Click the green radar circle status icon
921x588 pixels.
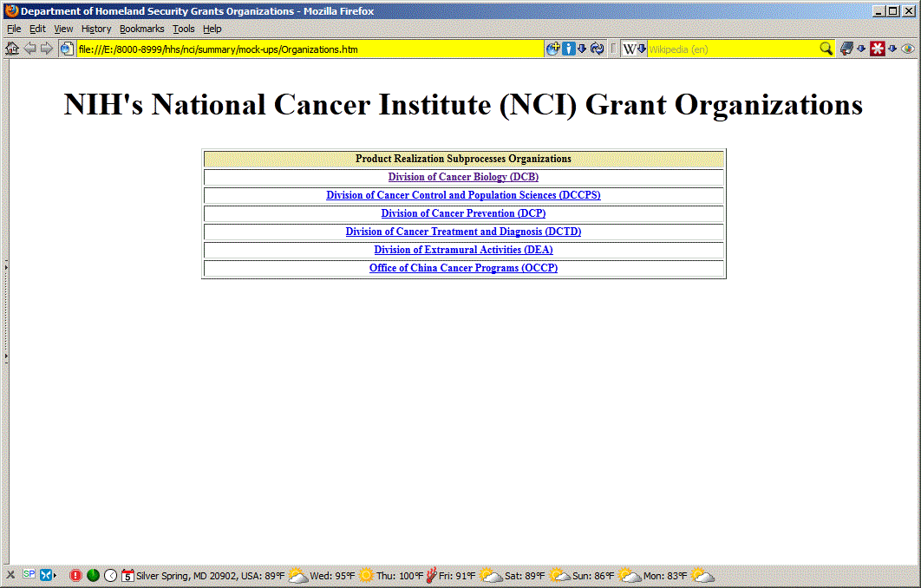click(93, 575)
